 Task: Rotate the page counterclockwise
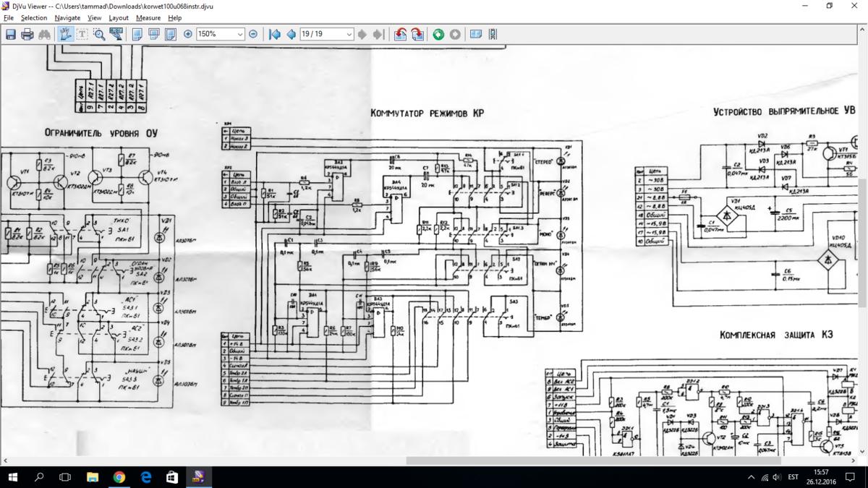(x=401, y=34)
